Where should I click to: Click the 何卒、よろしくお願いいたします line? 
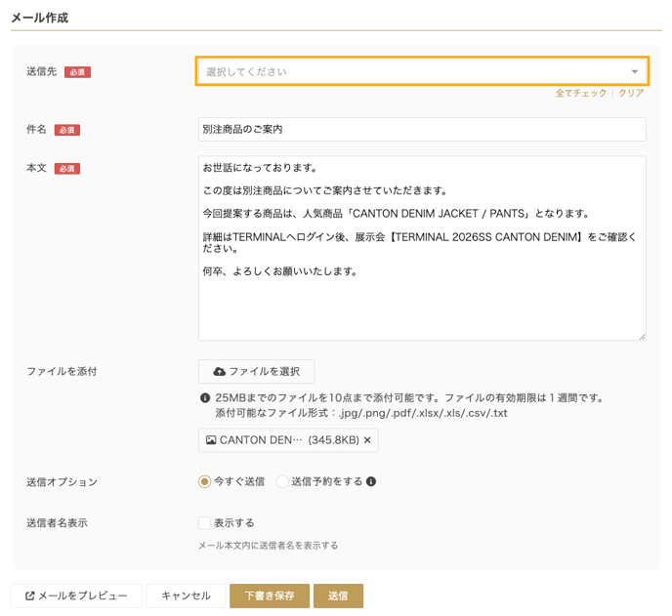click(x=280, y=271)
